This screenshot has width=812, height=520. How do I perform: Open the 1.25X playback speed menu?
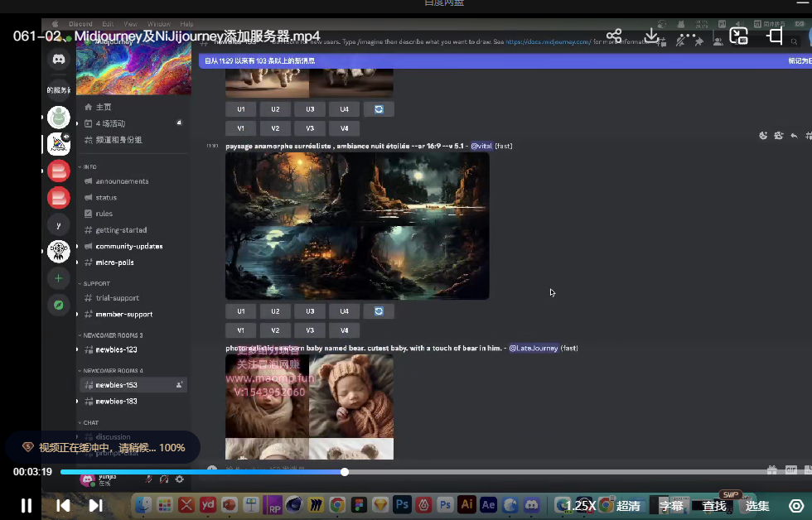[x=580, y=506]
